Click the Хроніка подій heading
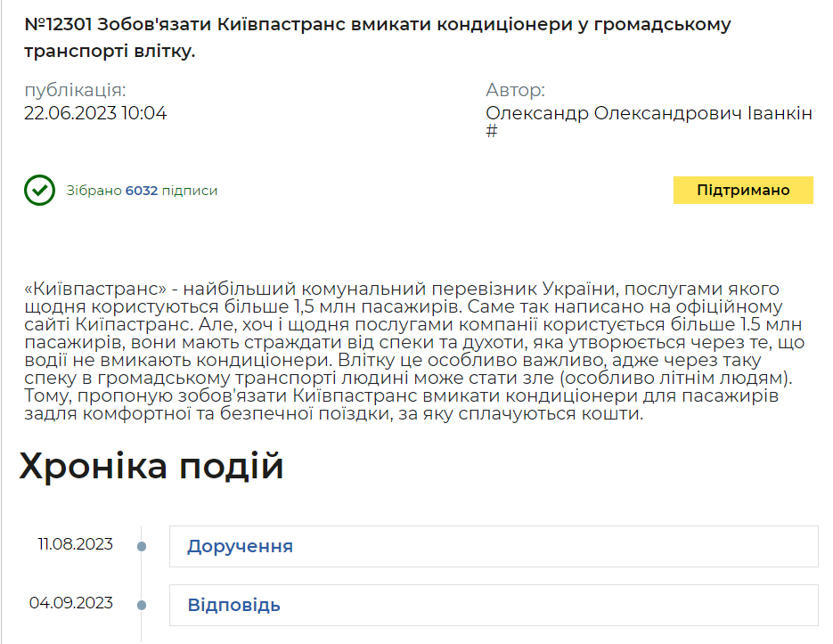The image size is (833, 644). [x=151, y=467]
